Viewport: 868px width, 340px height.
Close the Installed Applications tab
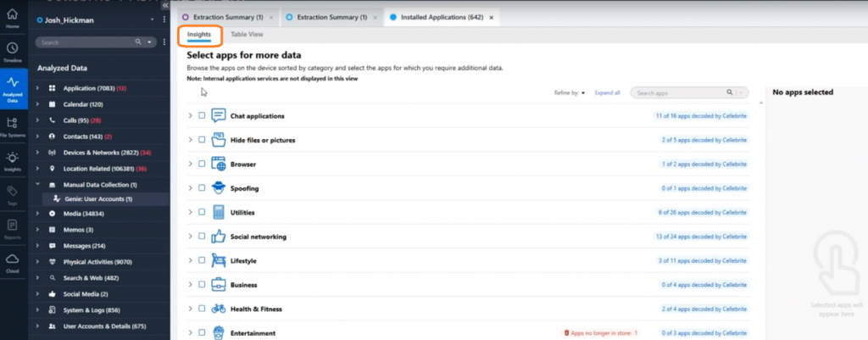(x=491, y=17)
